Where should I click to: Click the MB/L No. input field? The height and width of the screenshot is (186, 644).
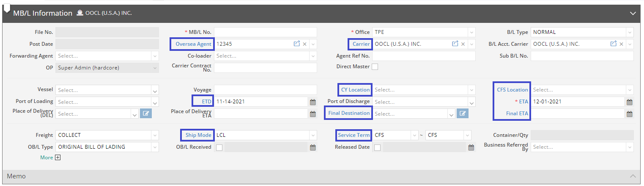pyautogui.click(x=265, y=32)
